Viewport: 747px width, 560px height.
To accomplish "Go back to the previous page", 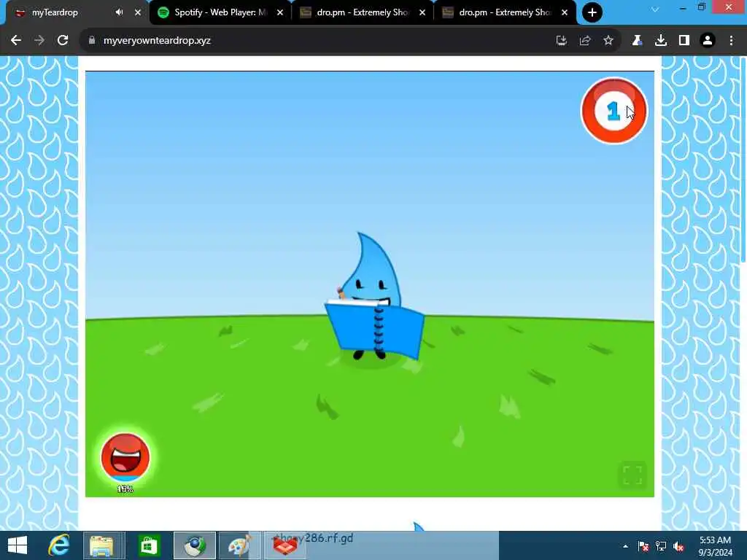I will pyautogui.click(x=16, y=41).
